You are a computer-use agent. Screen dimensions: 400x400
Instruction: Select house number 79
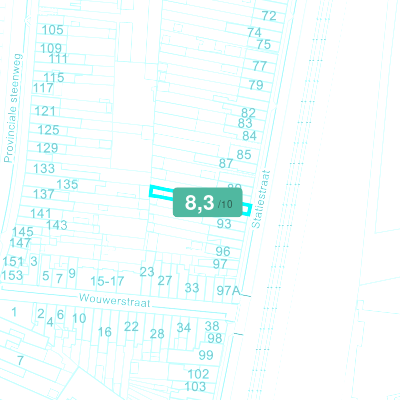pyautogui.click(x=256, y=85)
